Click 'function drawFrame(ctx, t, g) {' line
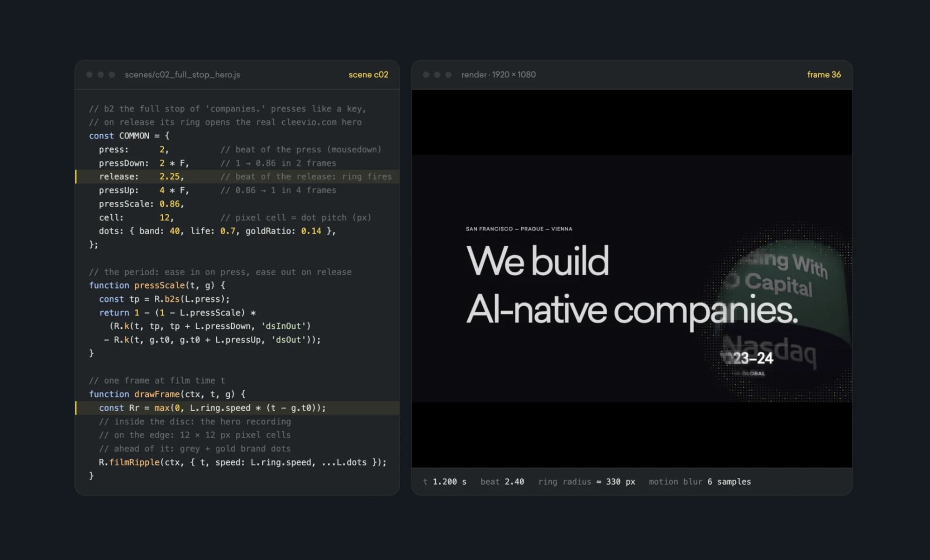 click(167, 394)
